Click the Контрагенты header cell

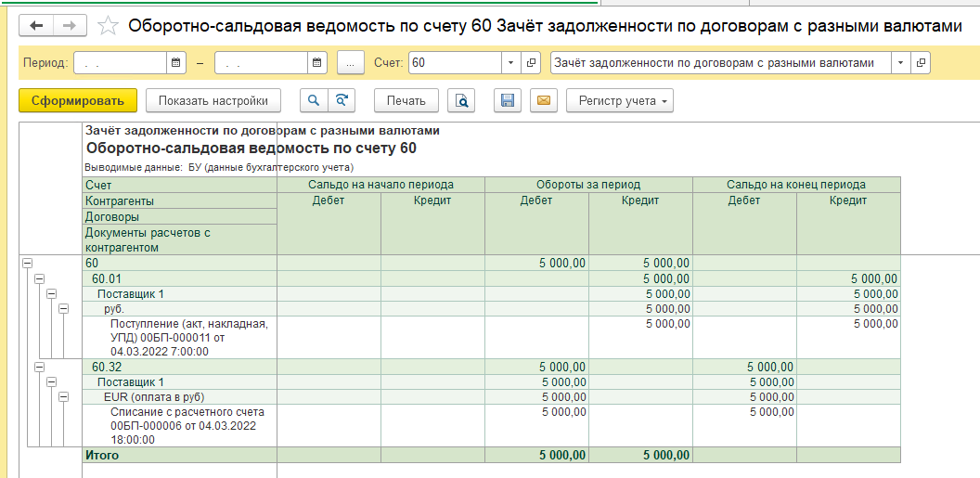179,201
